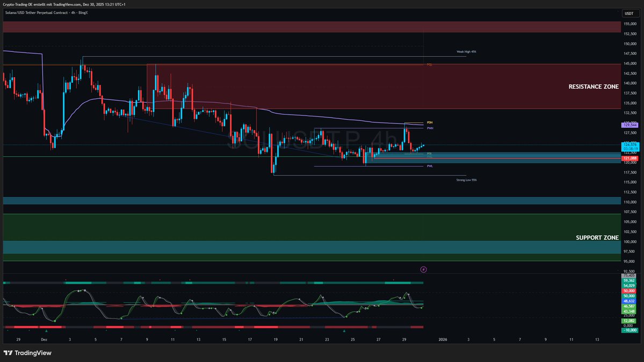
Task: Click the blue 48,632 indicator value label
Action: (x=629, y=301)
